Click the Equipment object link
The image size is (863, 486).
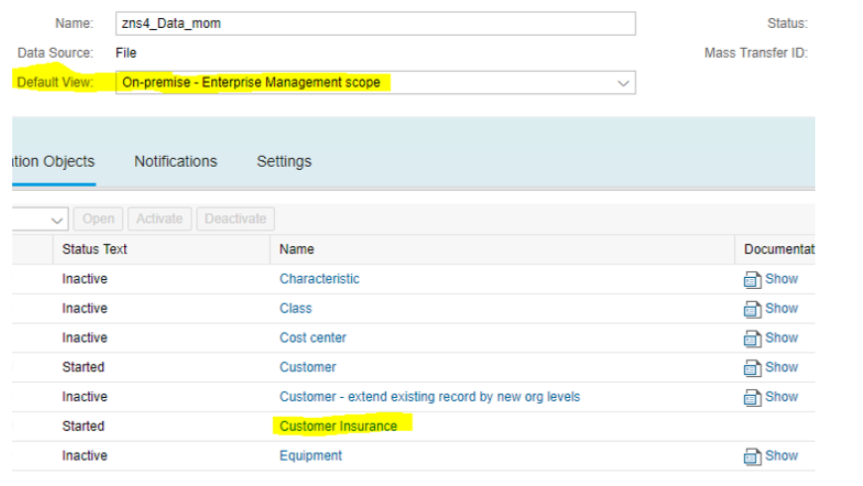310,456
